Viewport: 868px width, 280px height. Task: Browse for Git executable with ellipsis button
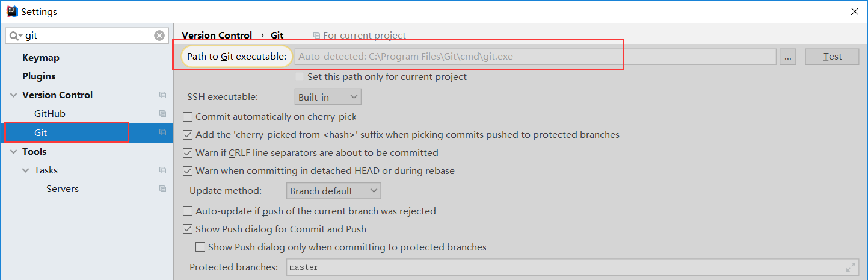[x=788, y=57]
